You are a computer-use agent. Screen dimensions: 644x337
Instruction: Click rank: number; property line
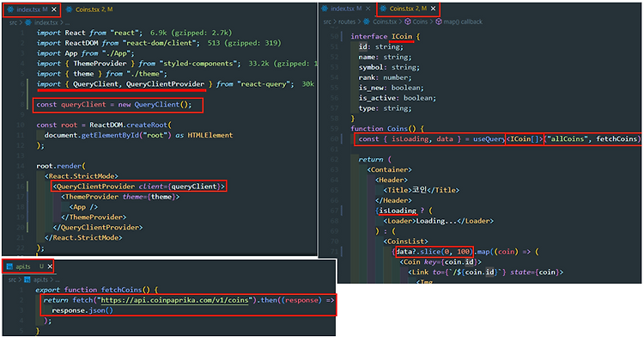click(x=385, y=77)
